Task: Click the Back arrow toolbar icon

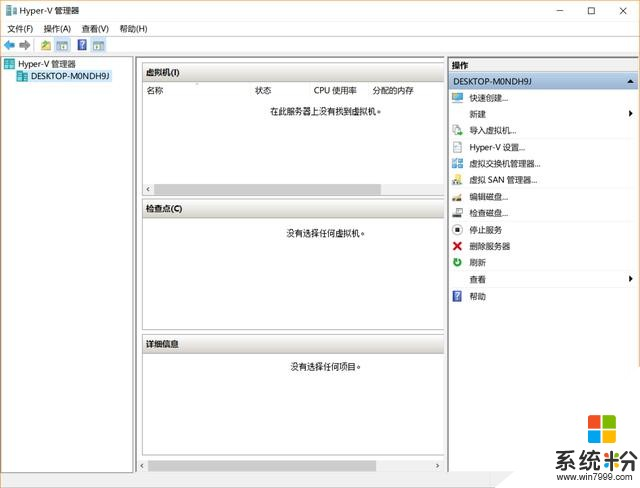Action: coord(9,45)
